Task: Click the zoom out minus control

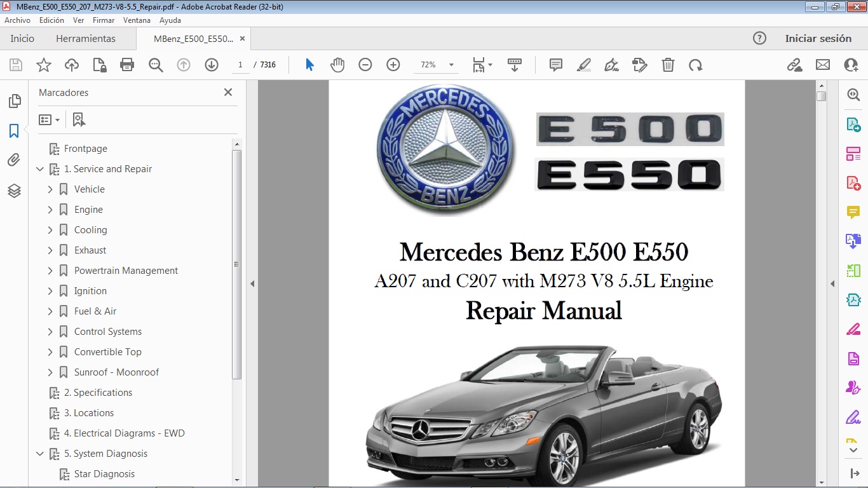Action: [x=365, y=64]
